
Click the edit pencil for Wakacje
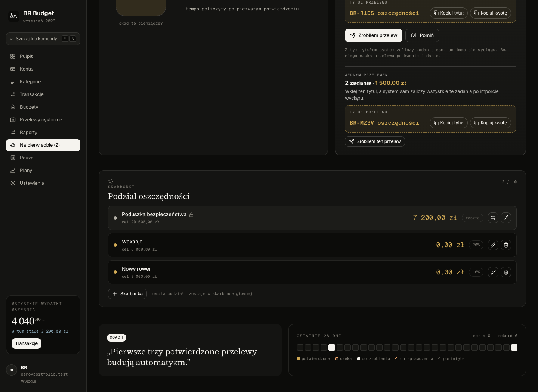point(493,245)
